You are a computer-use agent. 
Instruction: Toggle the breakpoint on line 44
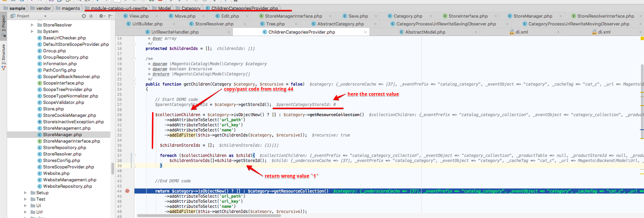coord(127,191)
